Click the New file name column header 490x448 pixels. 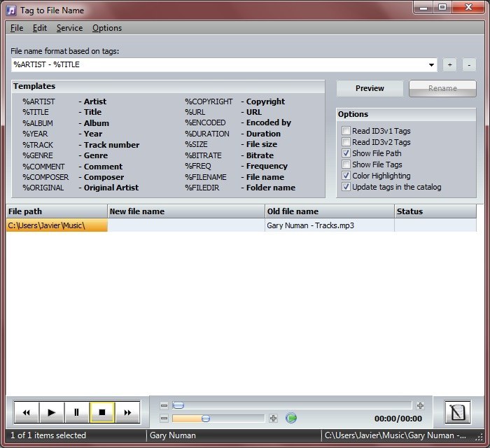[186, 211]
